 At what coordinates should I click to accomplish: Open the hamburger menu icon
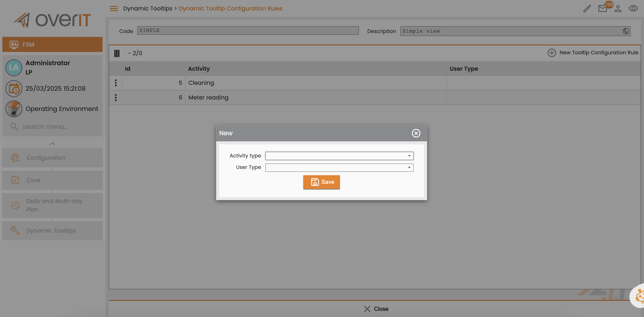pos(114,9)
